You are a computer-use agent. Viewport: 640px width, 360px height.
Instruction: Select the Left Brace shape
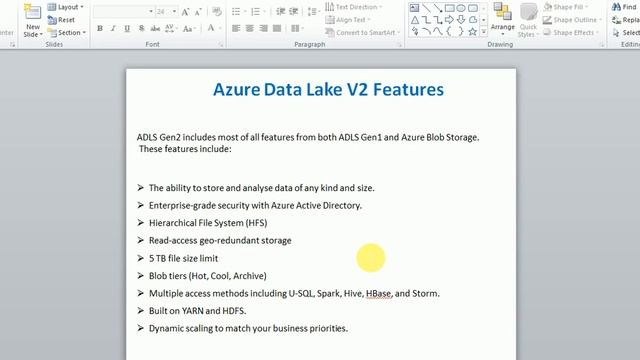(449, 31)
